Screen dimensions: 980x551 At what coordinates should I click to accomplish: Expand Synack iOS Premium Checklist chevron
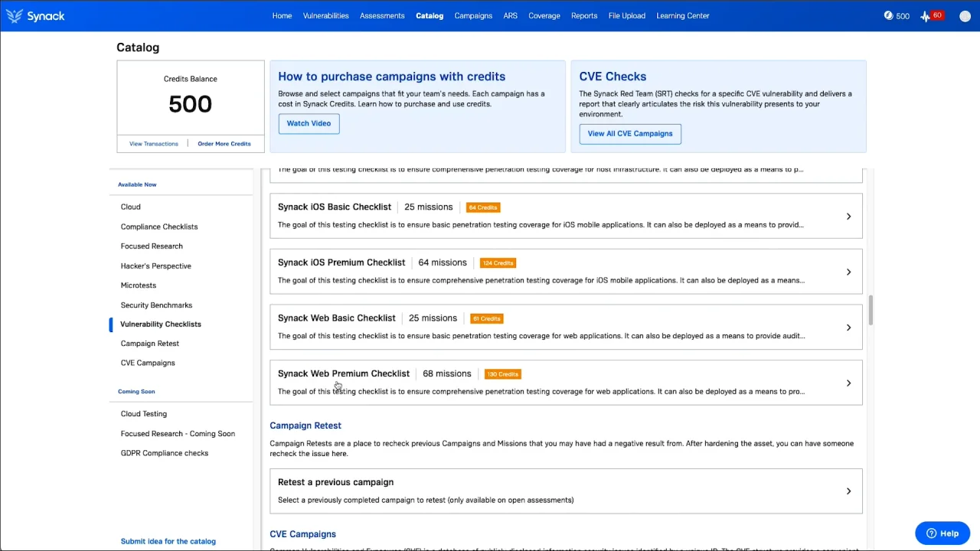coord(848,272)
